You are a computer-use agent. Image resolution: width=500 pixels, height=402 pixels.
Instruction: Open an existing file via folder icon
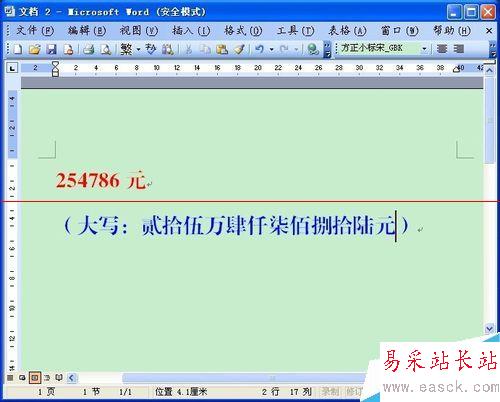(34, 49)
